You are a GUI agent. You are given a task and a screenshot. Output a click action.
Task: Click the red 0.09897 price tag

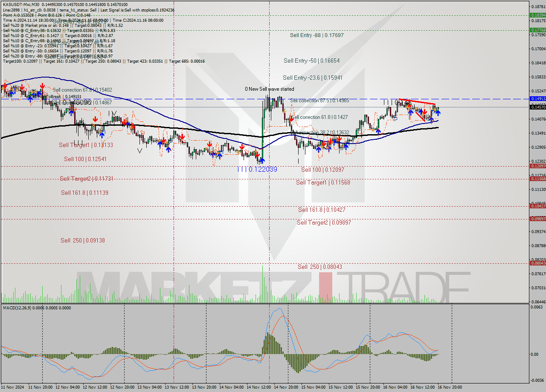(537, 219)
